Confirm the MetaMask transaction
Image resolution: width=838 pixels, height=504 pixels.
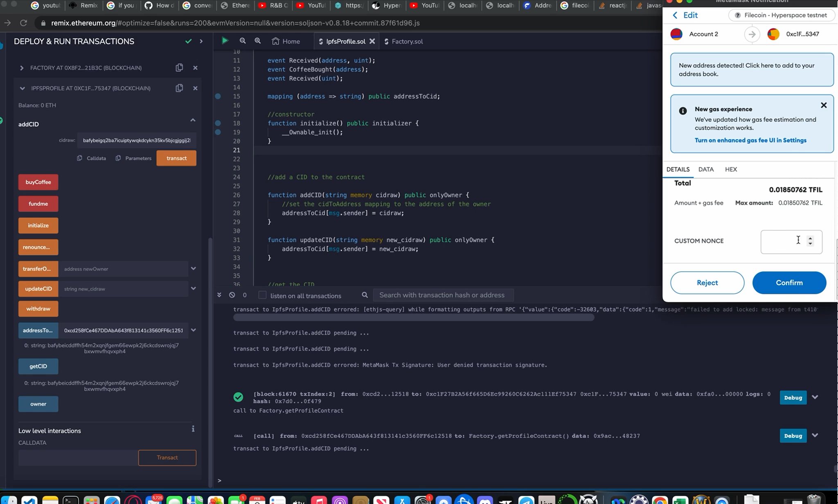(789, 283)
